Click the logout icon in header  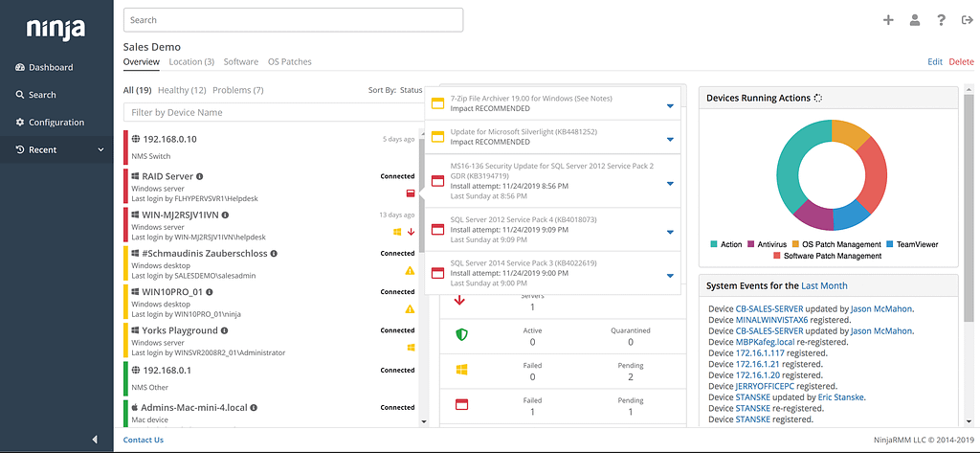pos(967,20)
